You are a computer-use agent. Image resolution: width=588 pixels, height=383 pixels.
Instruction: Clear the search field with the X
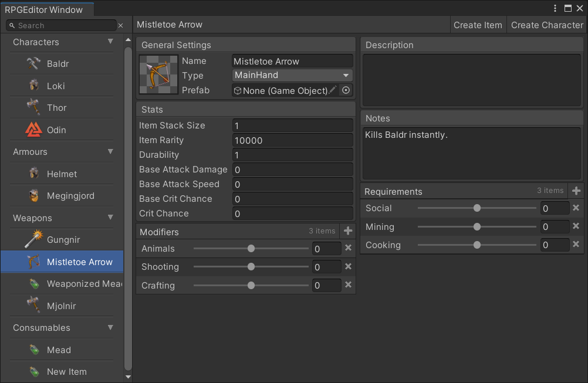pyautogui.click(x=121, y=25)
